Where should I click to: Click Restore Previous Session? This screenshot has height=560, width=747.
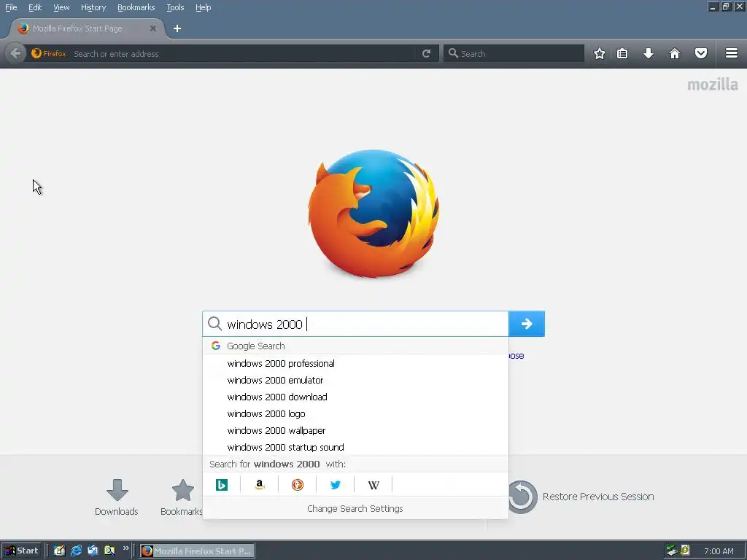tap(581, 497)
